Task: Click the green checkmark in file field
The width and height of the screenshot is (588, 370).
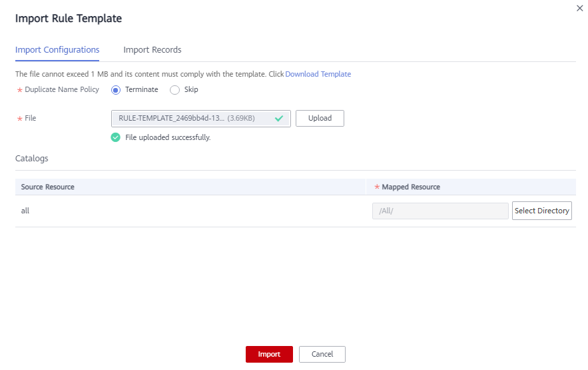Action: click(x=278, y=119)
